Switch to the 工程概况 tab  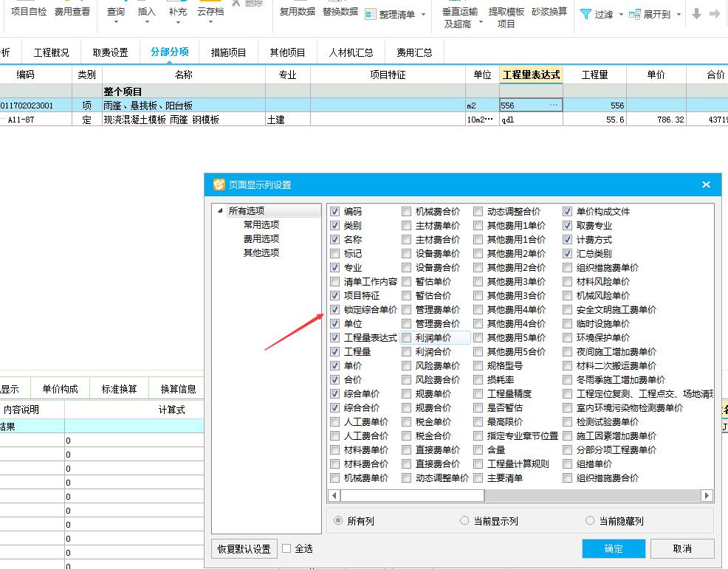click(51, 52)
